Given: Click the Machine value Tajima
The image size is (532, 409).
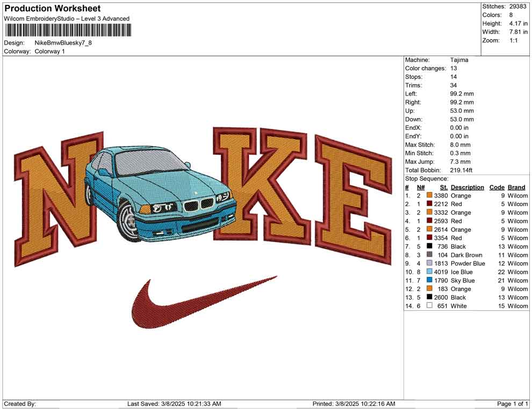Looking at the screenshot, I should coord(459,60).
